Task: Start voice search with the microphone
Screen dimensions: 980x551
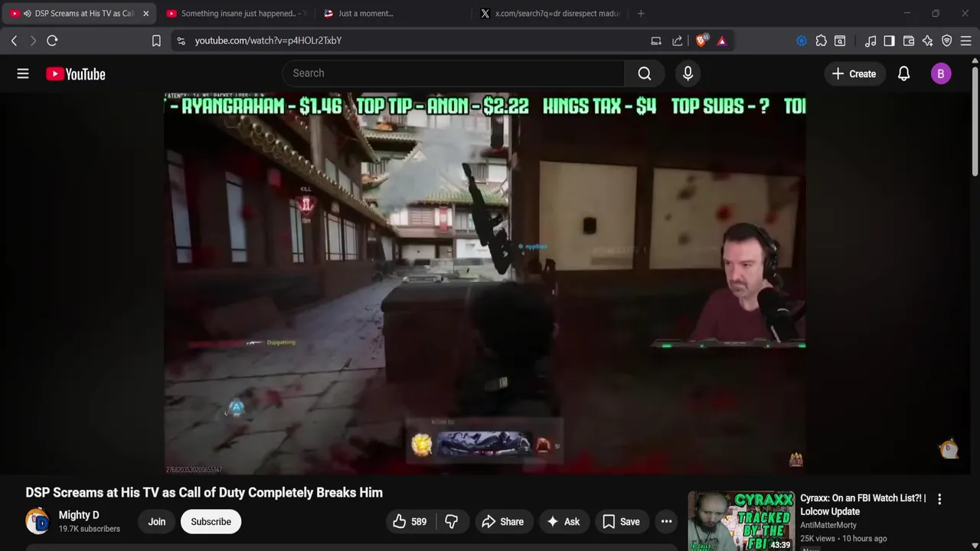Action: pos(688,73)
